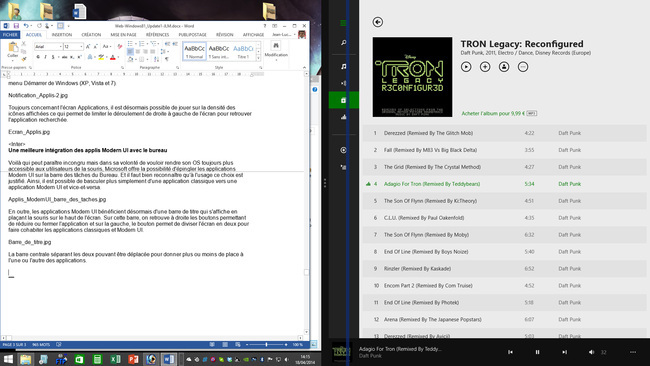This screenshot has height=366, width=650.
Task: Launch Excel from the taskbar
Action: [x=115, y=359]
